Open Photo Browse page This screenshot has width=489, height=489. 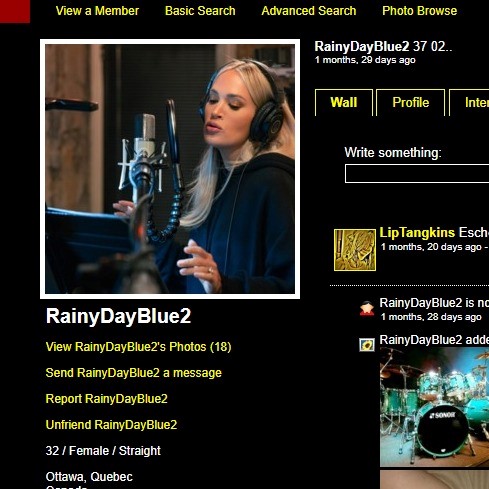(419, 11)
